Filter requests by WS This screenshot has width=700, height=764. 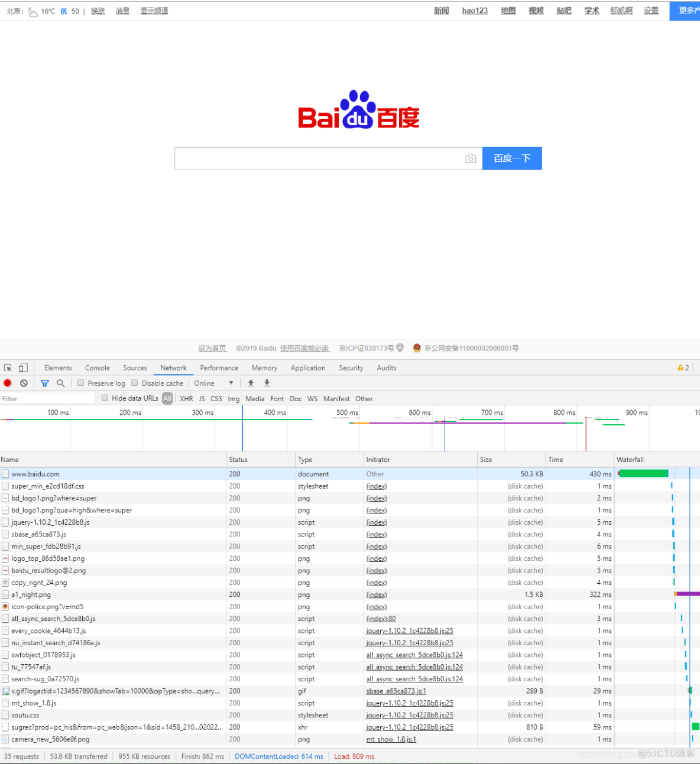(x=312, y=399)
